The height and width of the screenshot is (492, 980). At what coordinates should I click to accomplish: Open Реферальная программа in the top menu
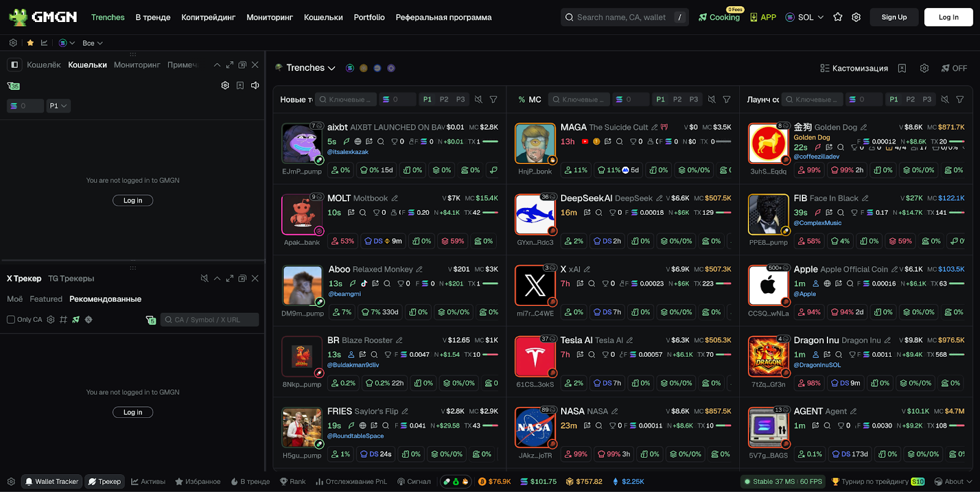(443, 17)
